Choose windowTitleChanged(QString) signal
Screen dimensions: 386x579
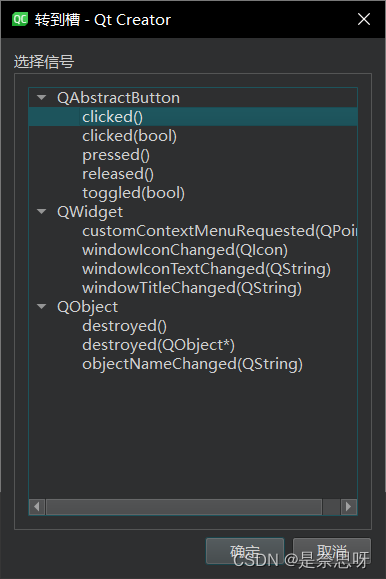[x=192, y=288]
